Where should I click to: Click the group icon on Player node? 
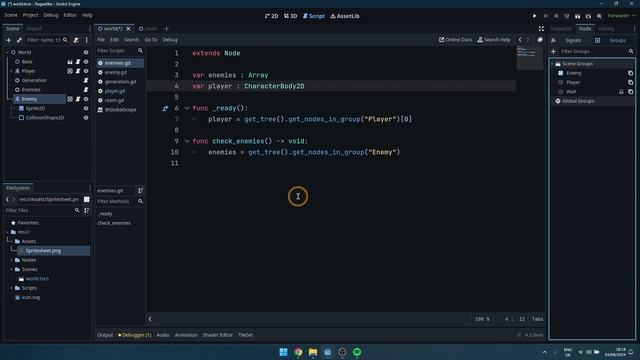[70, 71]
